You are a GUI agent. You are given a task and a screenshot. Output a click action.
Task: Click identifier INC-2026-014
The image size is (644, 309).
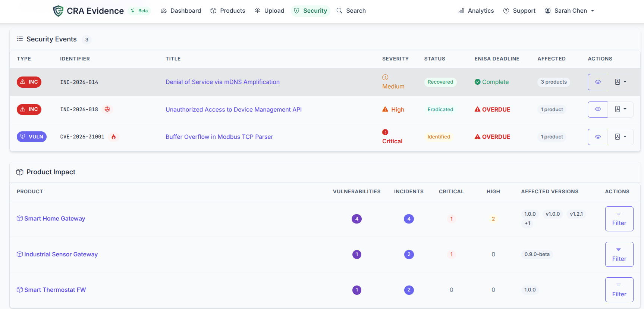(x=79, y=82)
